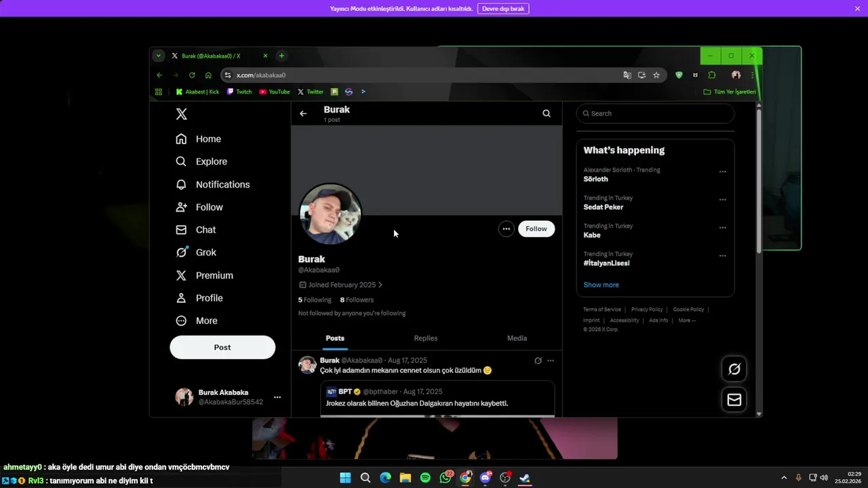This screenshot has width=868, height=488.
Task: Follow the Burak account
Action: (x=536, y=229)
